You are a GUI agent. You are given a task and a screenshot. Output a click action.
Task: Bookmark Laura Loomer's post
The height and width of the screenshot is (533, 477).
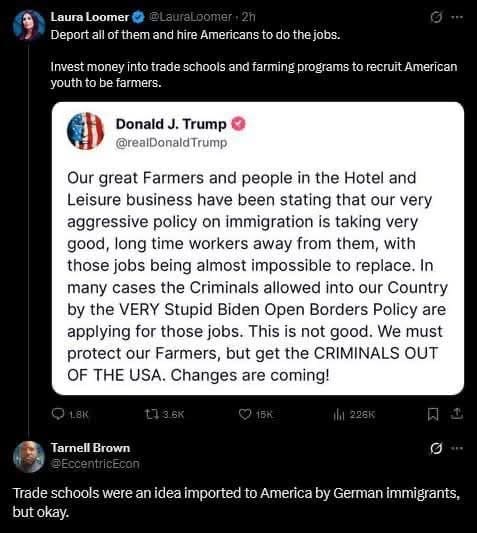tap(432, 414)
